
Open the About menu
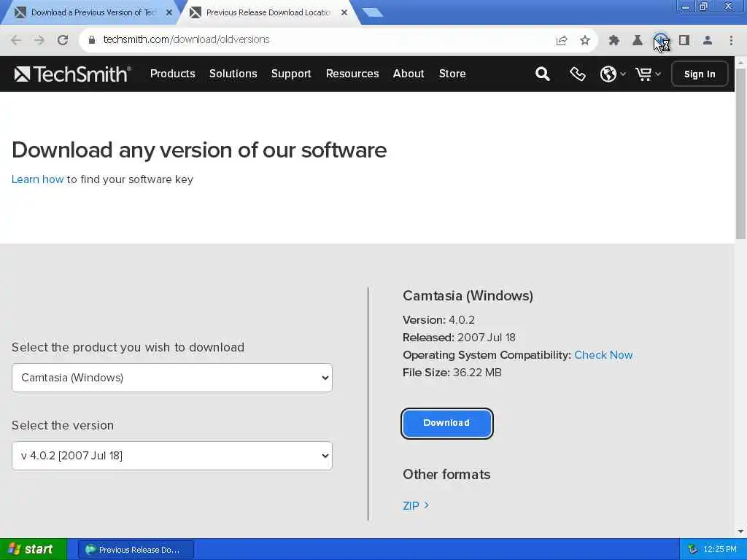click(x=409, y=74)
